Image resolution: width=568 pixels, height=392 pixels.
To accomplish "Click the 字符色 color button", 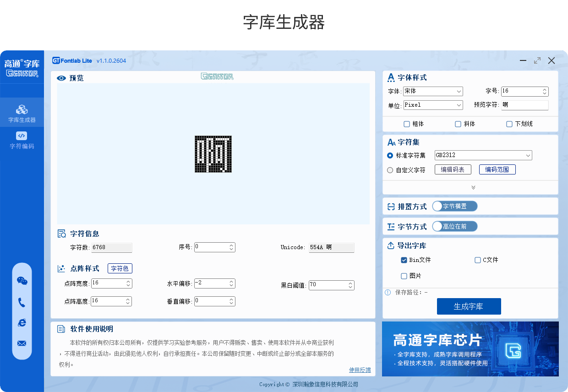I will [120, 269].
